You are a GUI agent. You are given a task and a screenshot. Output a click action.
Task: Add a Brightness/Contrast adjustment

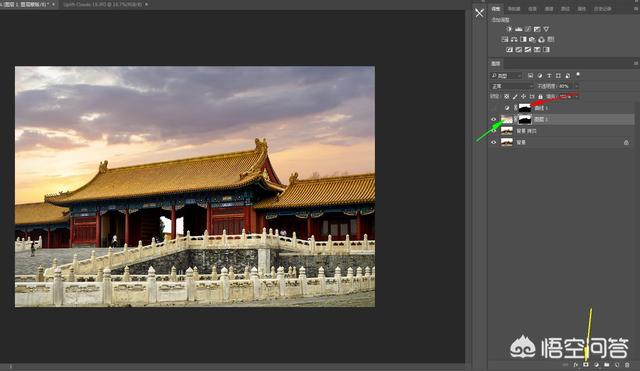[x=509, y=29]
